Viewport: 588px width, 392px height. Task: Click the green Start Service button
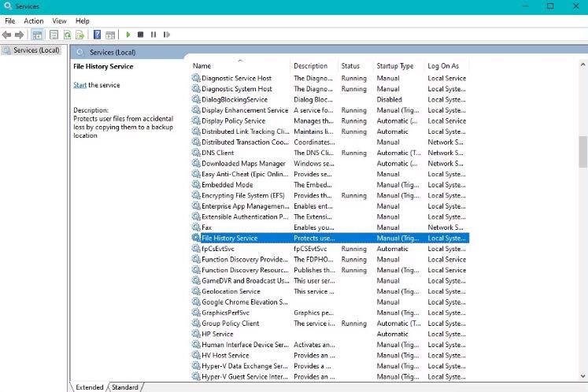click(x=128, y=35)
